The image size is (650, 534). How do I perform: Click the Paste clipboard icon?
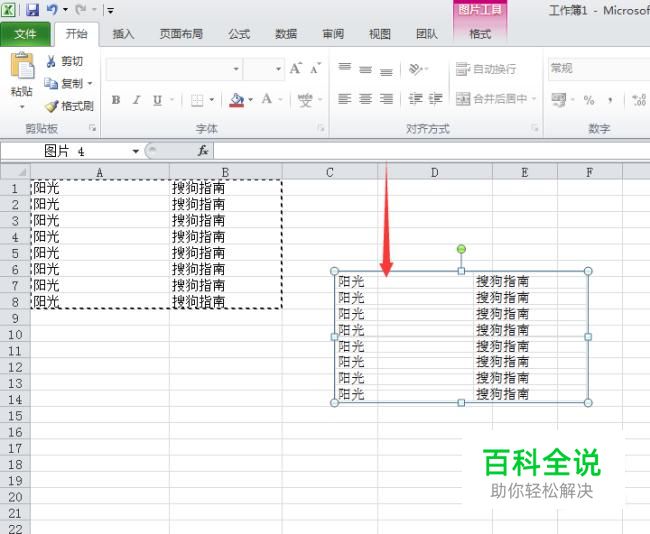point(22,66)
